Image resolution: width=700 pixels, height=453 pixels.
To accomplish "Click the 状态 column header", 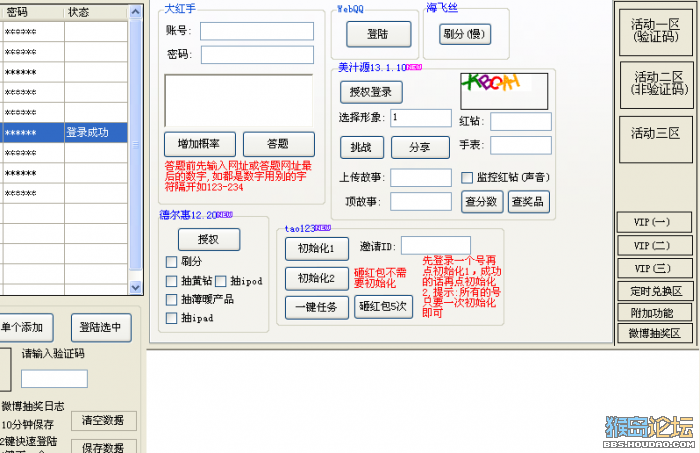I will point(96,12).
